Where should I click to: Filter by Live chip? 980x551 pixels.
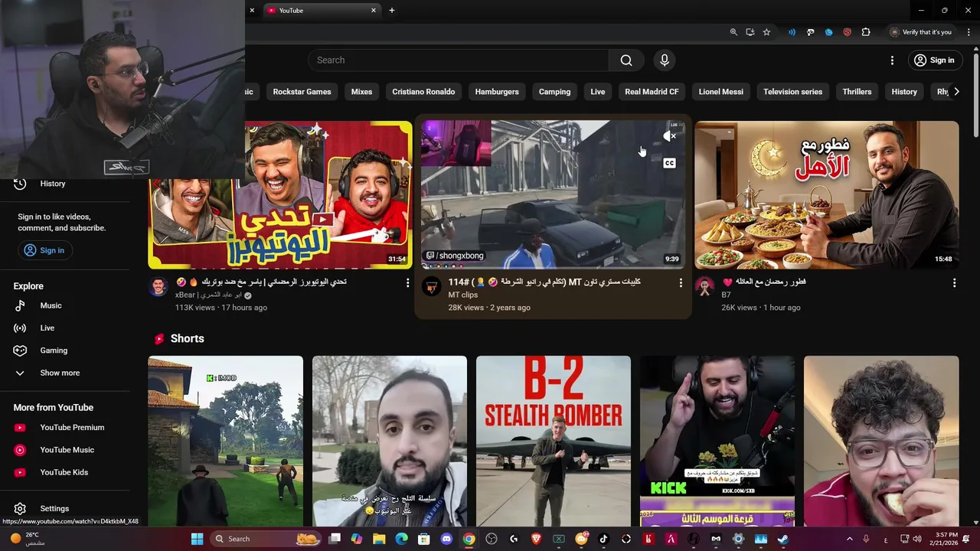click(x=598, y=92)
